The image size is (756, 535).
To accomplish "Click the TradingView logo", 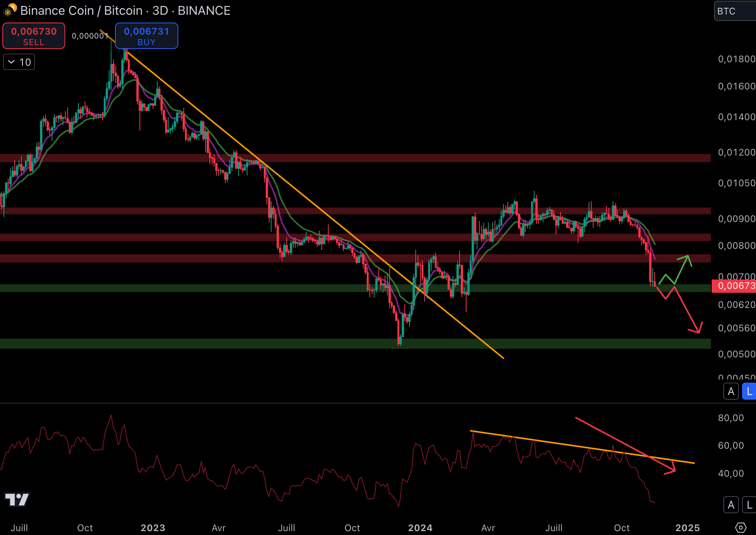I will [x=17, y=500].
